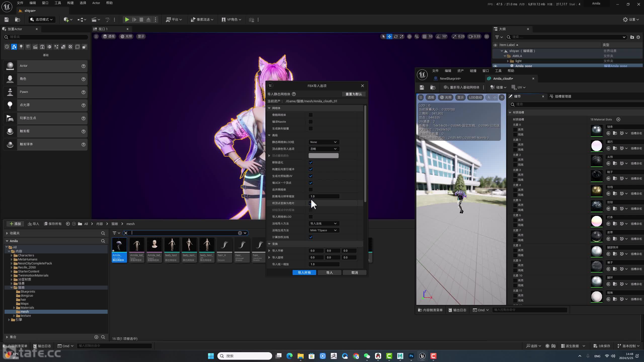Click viewport layout maximize icon
Viewport: 644px width, 362px height.
click(487, 36)
